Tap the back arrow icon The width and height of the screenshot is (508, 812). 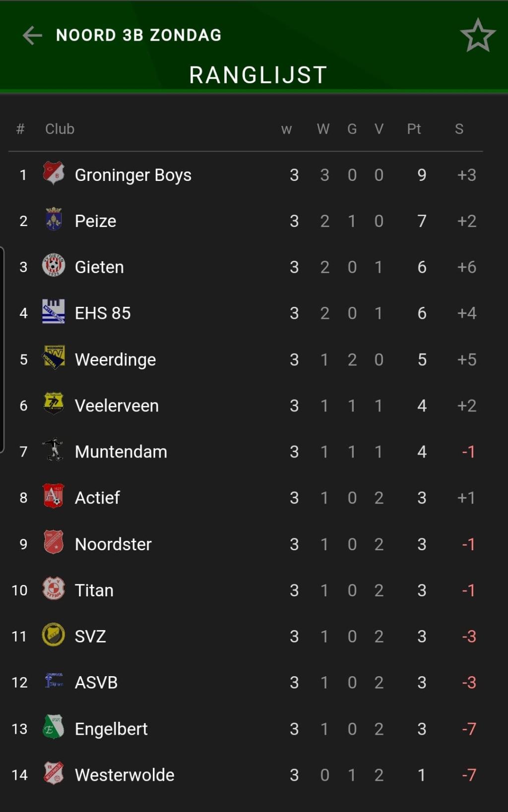(32, 35)
